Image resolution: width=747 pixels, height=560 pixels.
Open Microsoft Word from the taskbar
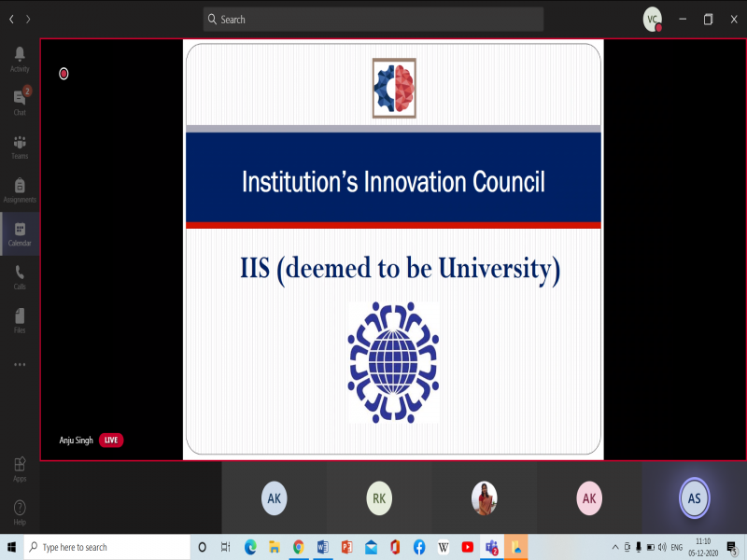click(323, 547)
